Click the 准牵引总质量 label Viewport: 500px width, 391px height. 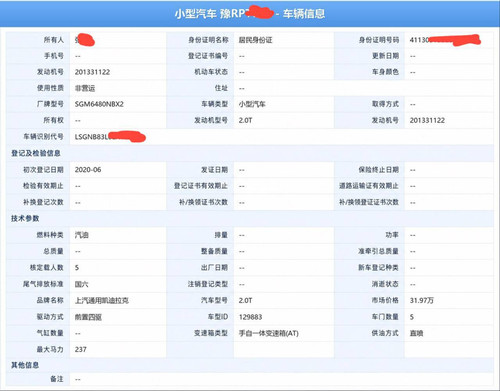pos(379,251)
